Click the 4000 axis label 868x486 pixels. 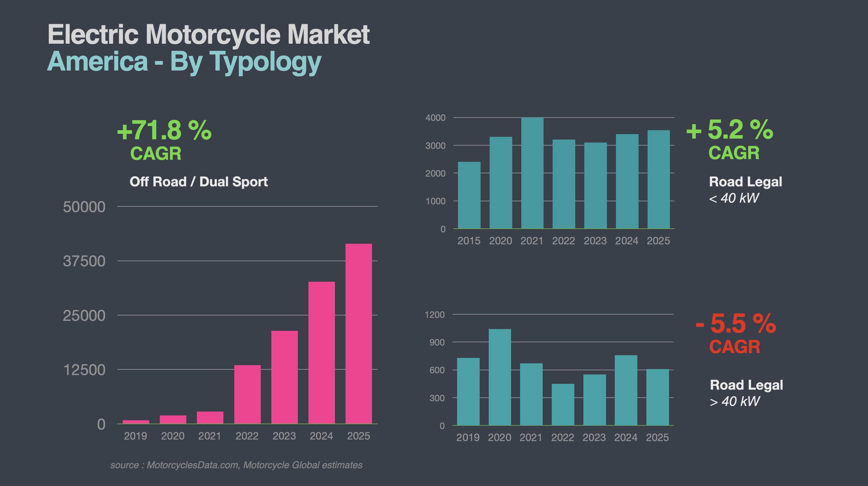click(435, 118)
